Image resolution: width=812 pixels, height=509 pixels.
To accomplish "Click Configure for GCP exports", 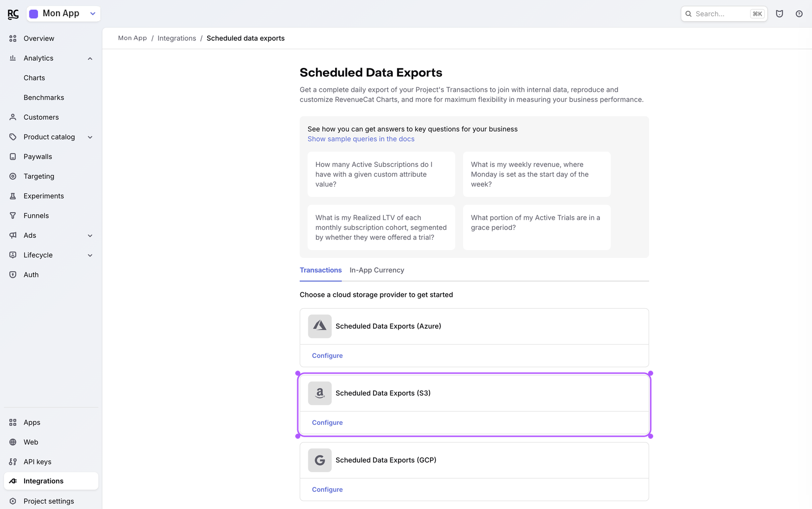I will (327, 489).
